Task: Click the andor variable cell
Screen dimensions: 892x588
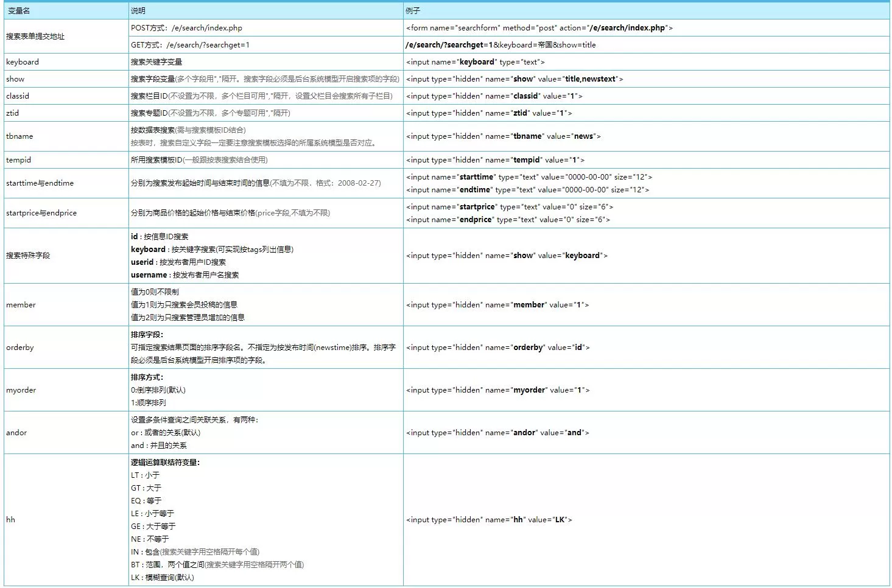Action: [66, 433]
